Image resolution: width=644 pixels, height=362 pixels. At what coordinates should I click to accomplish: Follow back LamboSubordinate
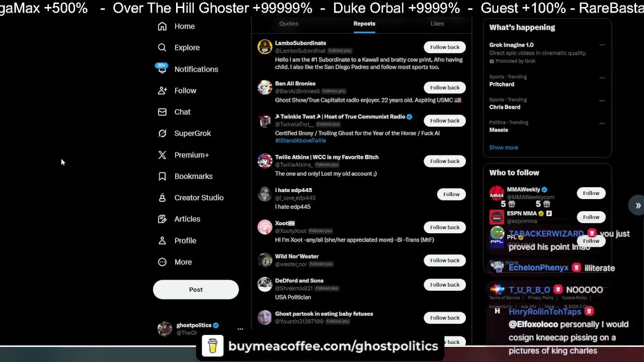coord(445,47)
